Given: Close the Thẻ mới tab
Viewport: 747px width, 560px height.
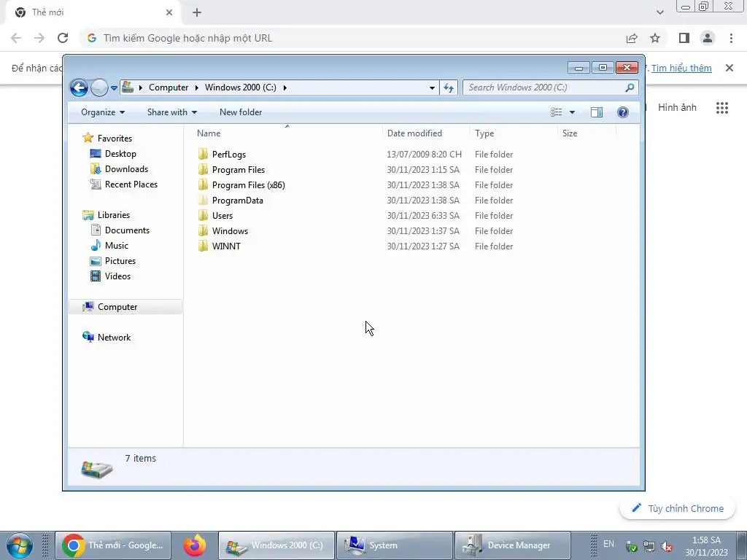Looking at the screenshot, I should click(x=169, y=12).
